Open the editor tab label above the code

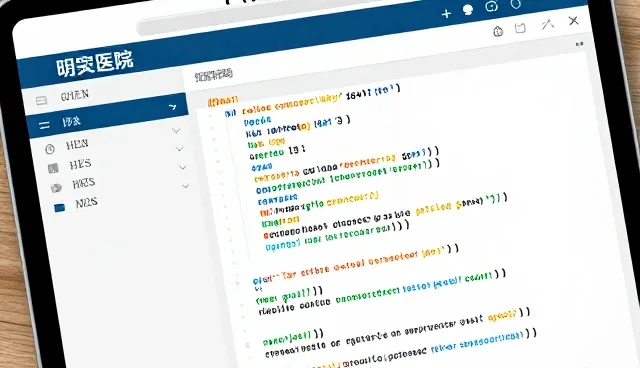[213, 75]
